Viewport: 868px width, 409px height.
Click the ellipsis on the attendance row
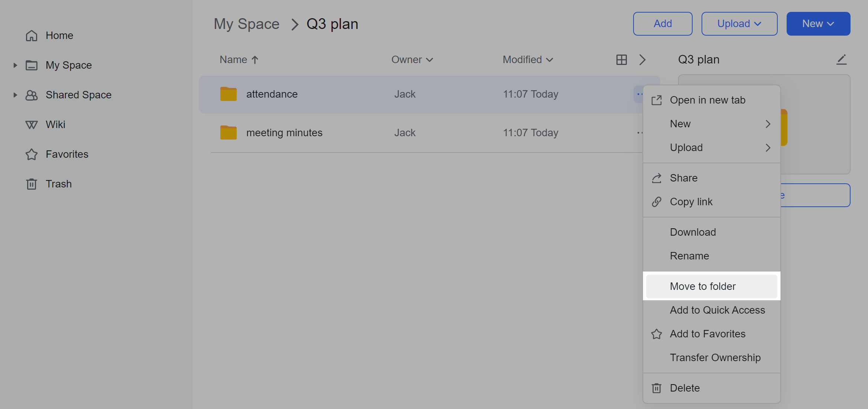[x=640, y=94]
